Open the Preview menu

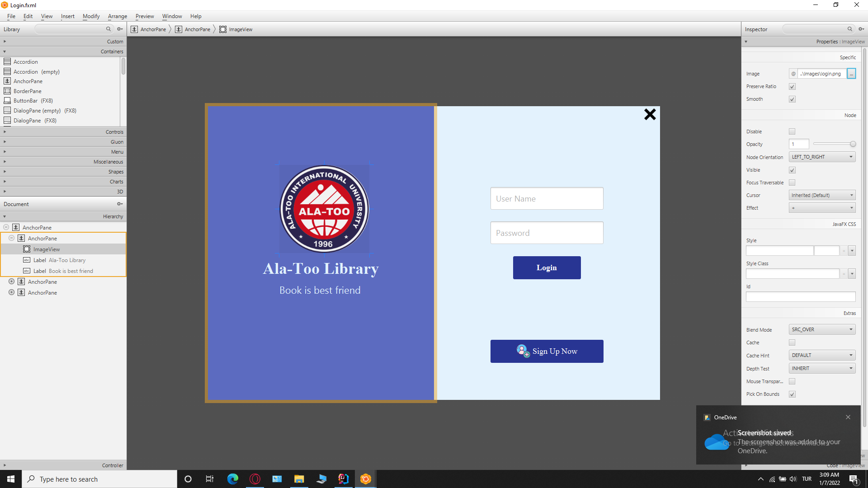(145, 16)
